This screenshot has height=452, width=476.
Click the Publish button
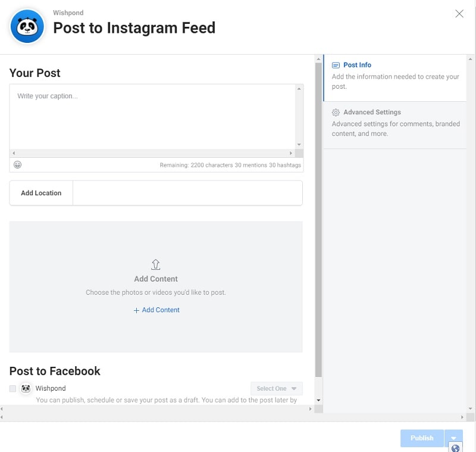pyautogui.click(x=422, y=438)
